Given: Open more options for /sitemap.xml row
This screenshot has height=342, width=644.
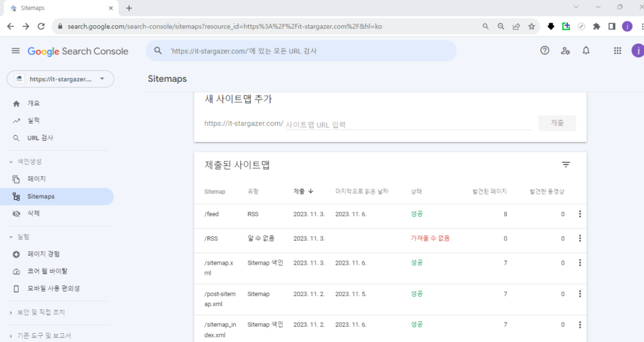Looking at the screenshot, I should point(580,263).
